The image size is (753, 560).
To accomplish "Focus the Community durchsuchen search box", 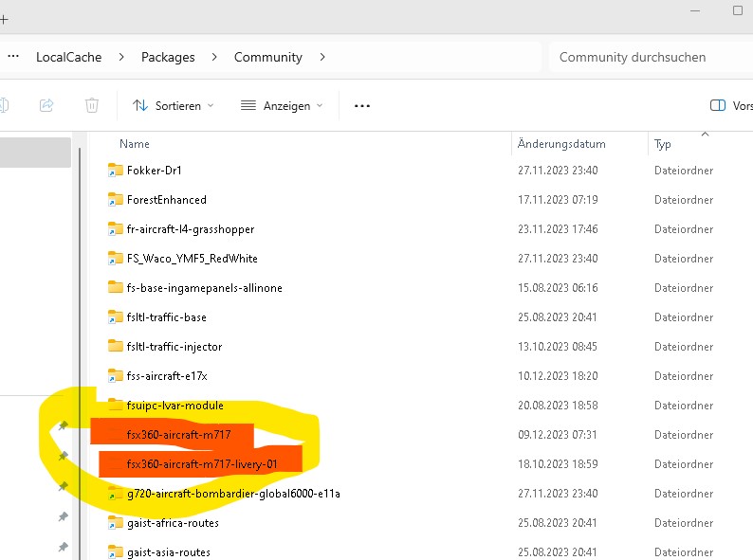I will point(651,57).
